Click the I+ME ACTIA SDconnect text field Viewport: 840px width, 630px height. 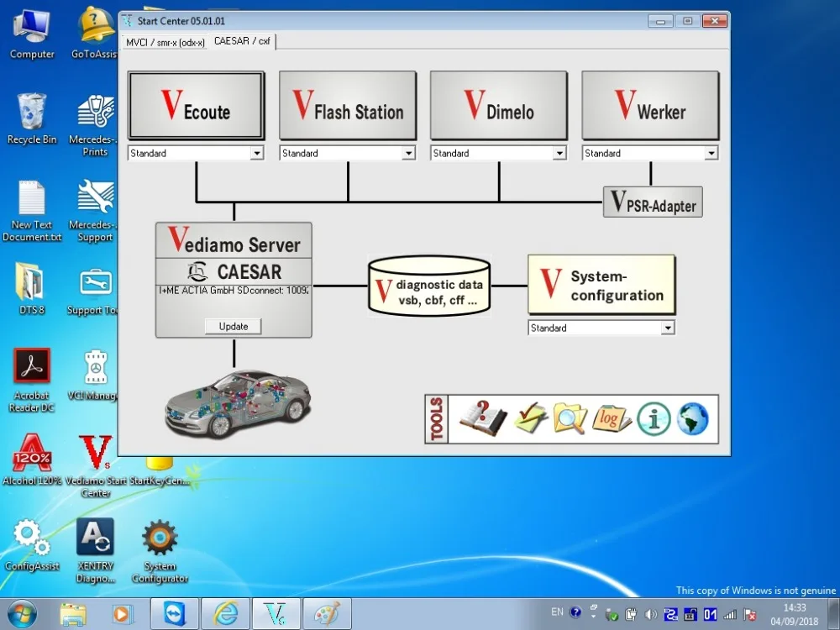(234, 291)
